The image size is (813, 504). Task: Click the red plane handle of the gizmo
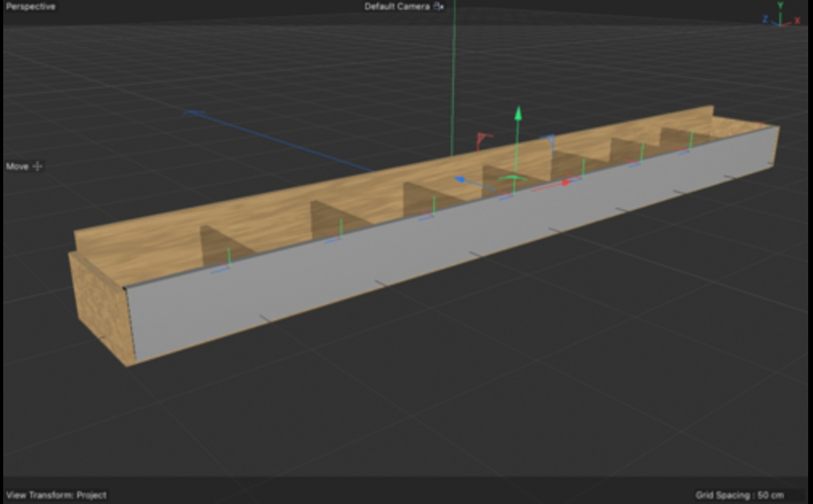point(483,138)
